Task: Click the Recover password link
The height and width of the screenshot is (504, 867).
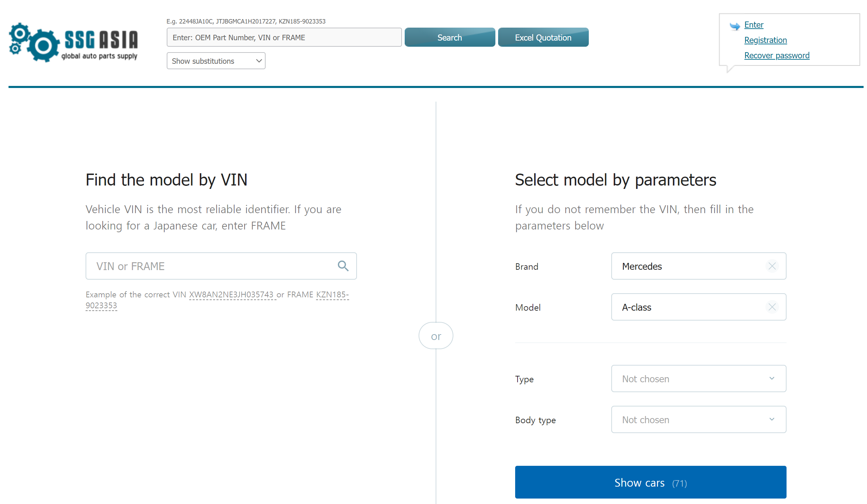Action: pyautogui.click(x=777, y=55)
